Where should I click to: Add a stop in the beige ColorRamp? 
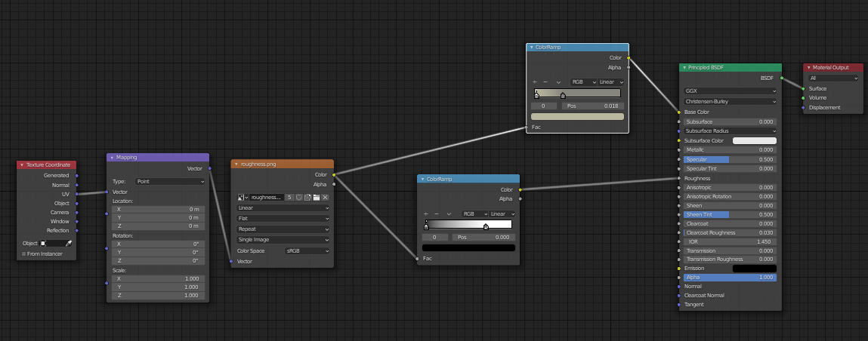pos(534,81)
